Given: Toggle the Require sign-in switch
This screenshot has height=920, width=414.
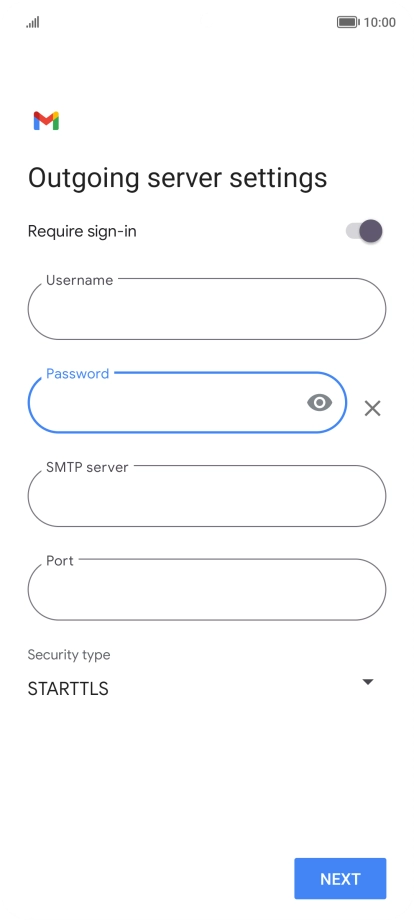Looking at the screenshot, I should coord(364,231).
